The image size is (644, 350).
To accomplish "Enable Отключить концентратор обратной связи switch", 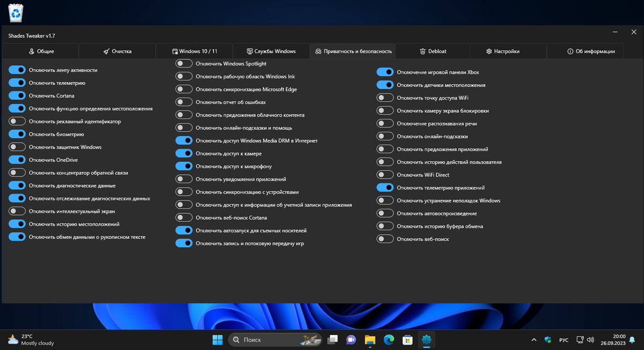I will pyautogui.click(x=17, y=173).
